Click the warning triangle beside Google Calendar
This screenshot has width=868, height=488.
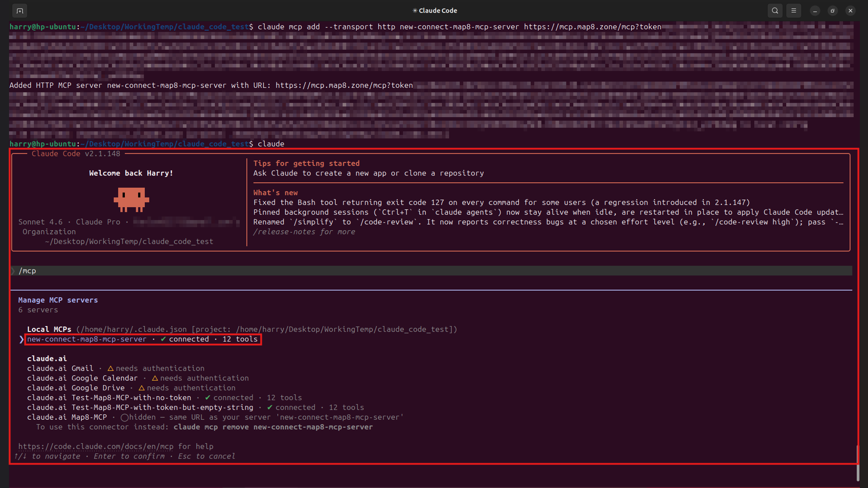coord(155,378)
